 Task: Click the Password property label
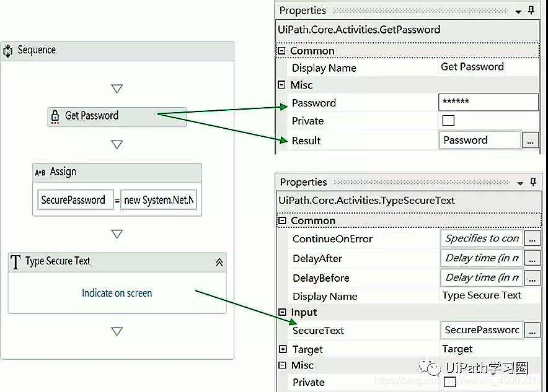coord(314,103)
